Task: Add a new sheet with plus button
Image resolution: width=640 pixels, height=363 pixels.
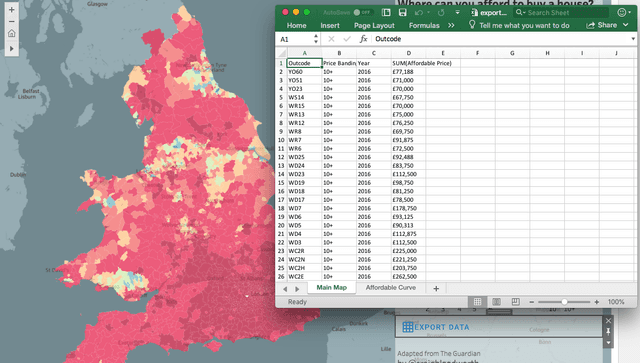Action: pyautogui.click(x=436, y=289)
